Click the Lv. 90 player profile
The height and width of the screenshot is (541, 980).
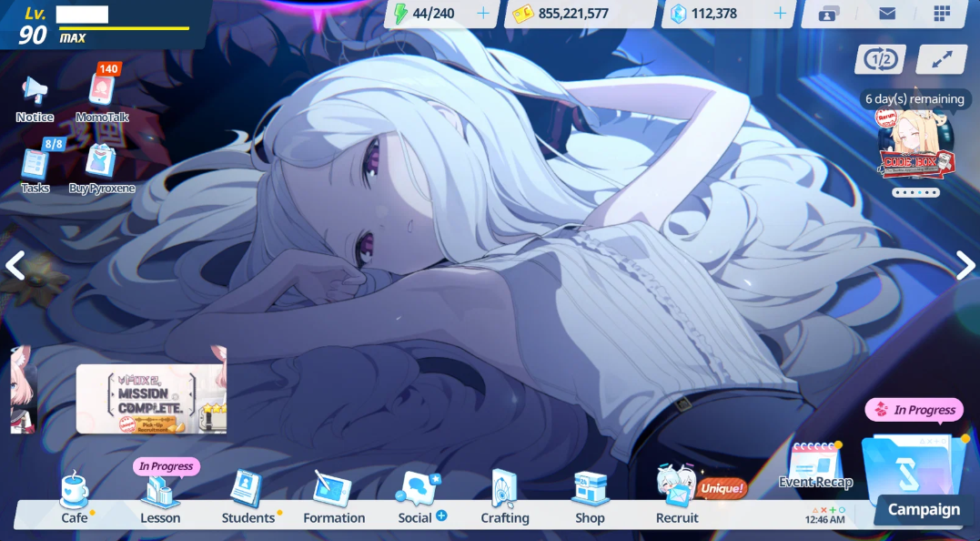[x=33, y=25]
